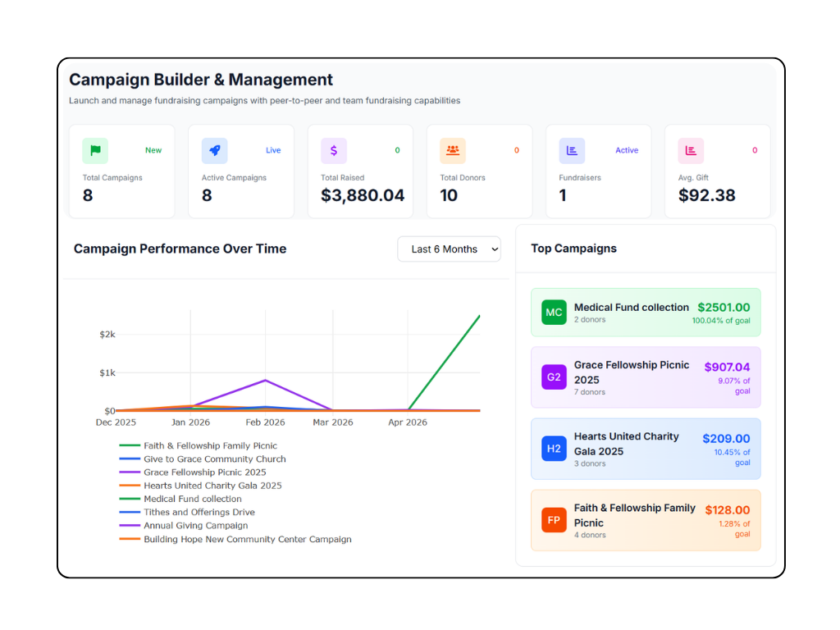Click the blue H2 campaign badge

click(x=554, y=449)
